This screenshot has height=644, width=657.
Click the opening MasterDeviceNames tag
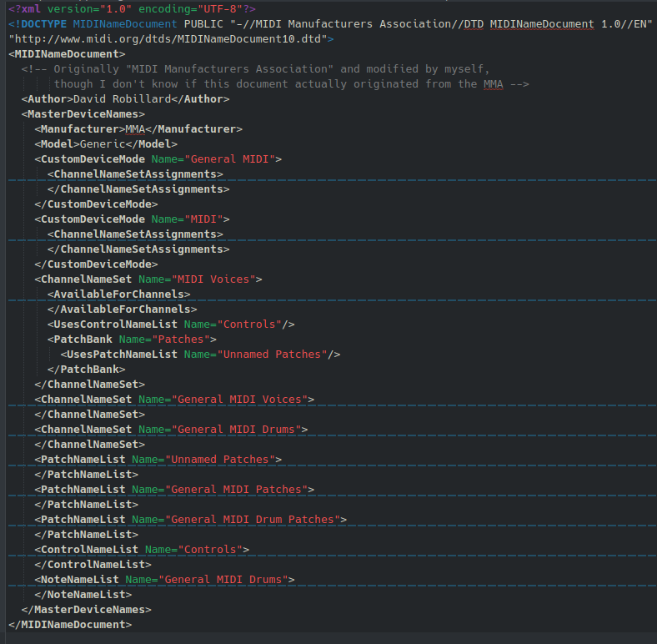83,114
